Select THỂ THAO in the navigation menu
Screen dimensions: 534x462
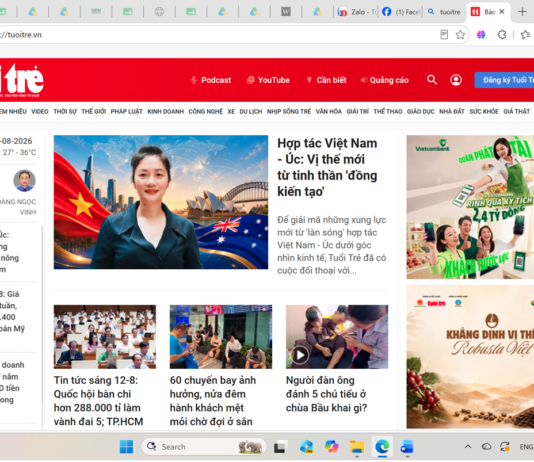(388, 111)
